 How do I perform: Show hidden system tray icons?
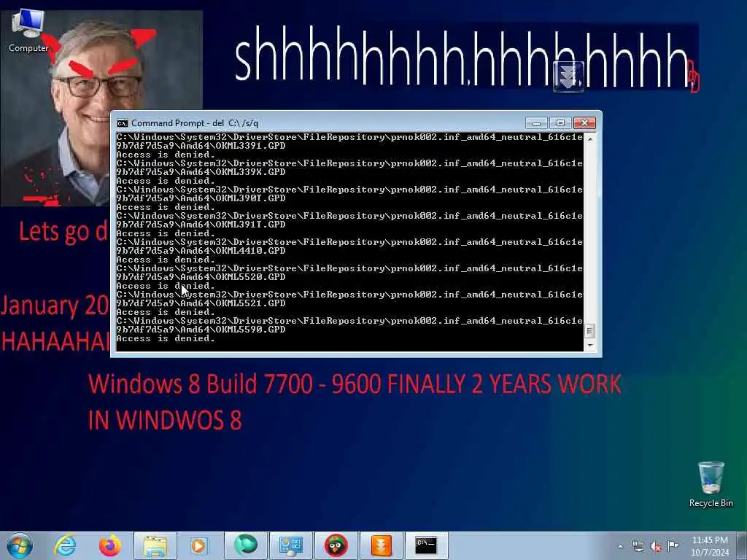tap(620, 546)
